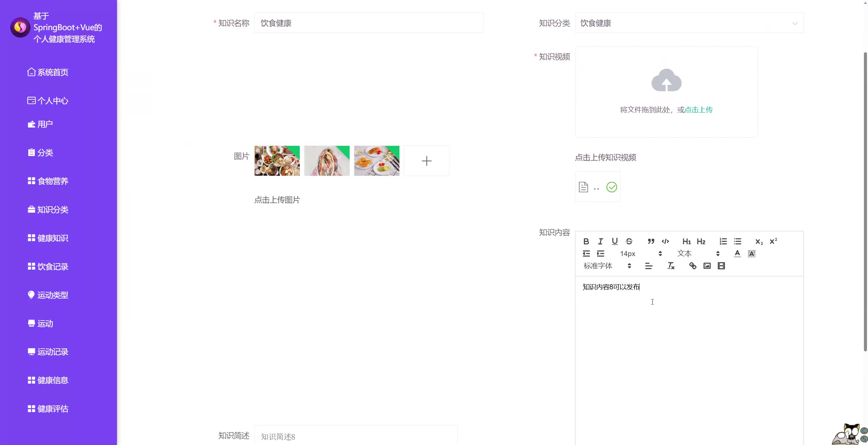Toggle superscript formatting in editor
The image size is (868, 445).
pyautogui.click(x=773, y=241)
